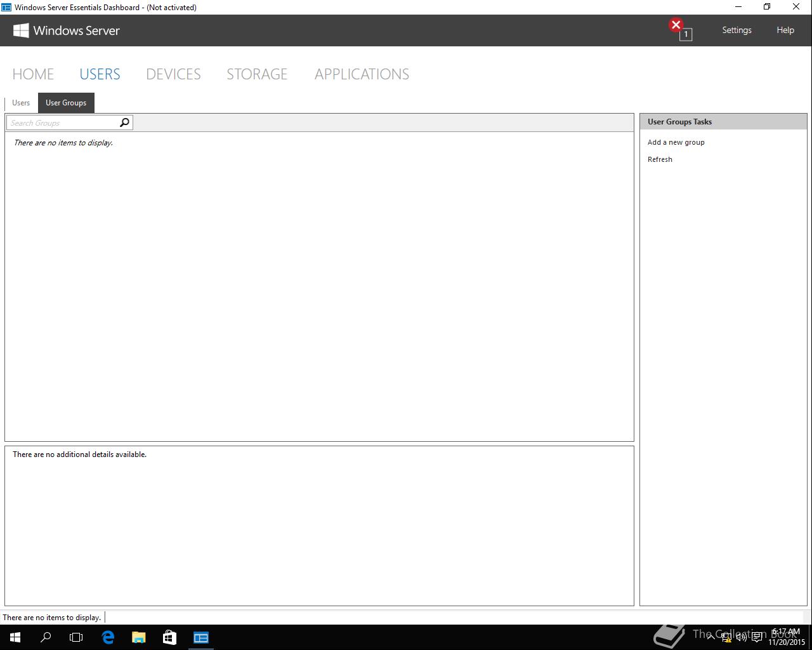The width and height of the screenshot is (812, 650).
Task: Select the Dashboard taskbar icon
Action: [201, 637]
